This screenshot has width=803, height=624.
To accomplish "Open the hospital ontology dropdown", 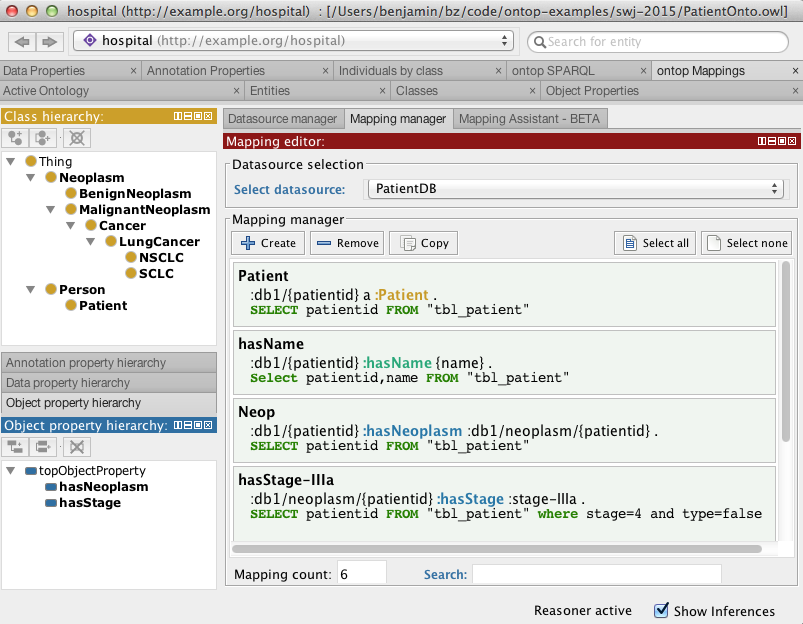I will coord(293,40).
